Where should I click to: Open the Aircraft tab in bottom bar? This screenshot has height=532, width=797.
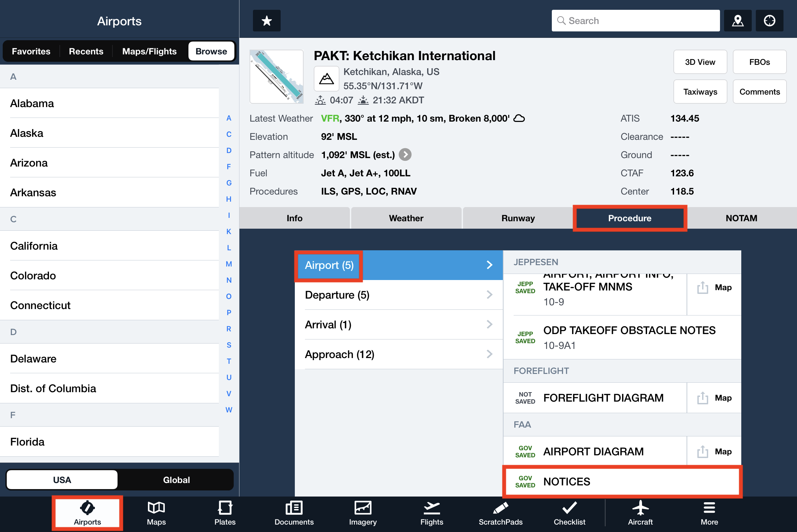click(640, 513)
